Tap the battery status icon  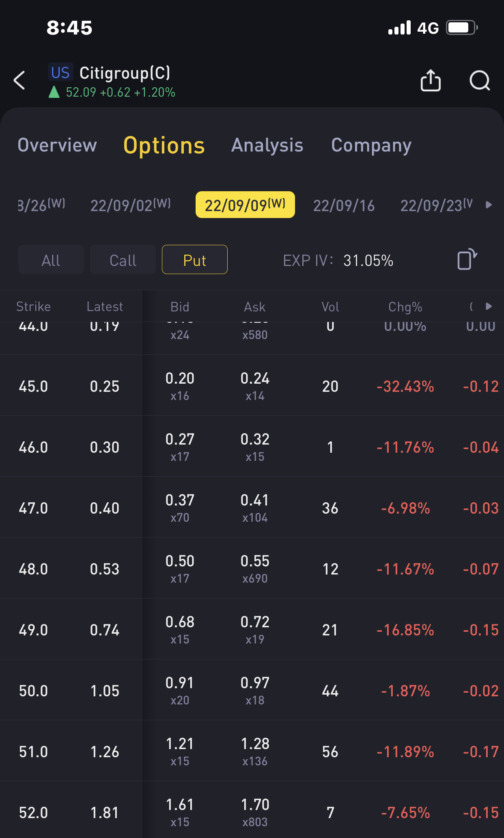(x=461, y=28)
